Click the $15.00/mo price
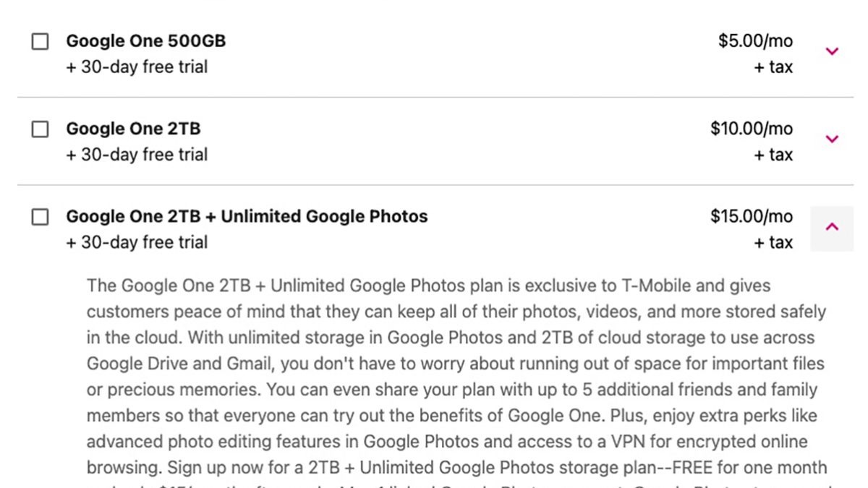 click(x=752, y=216)
